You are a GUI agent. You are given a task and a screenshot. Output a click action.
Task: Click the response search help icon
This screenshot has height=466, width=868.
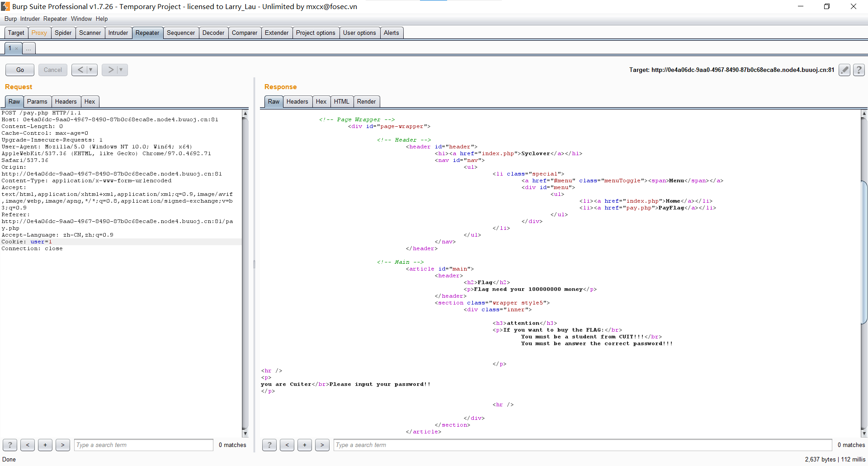click(x=269, y=445)
